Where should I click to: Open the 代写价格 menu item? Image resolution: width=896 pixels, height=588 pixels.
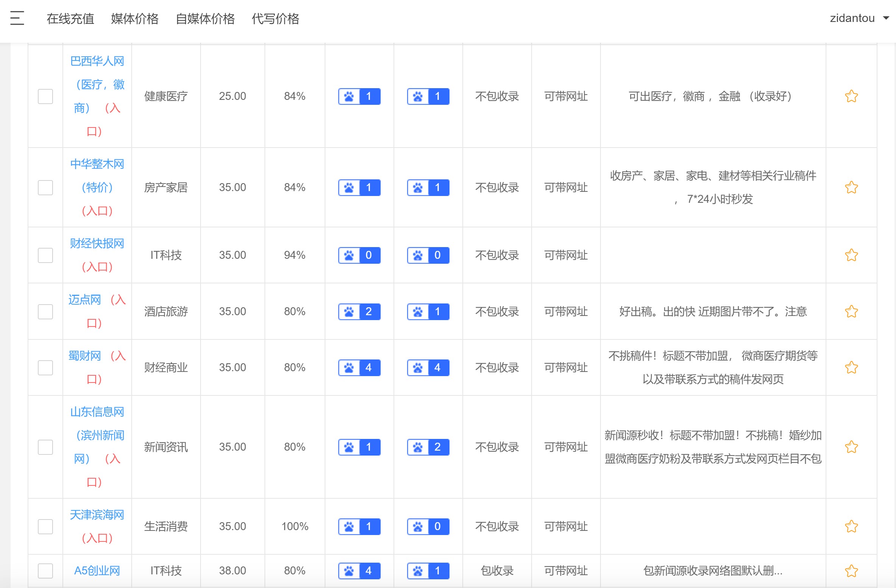coord(275,19)
